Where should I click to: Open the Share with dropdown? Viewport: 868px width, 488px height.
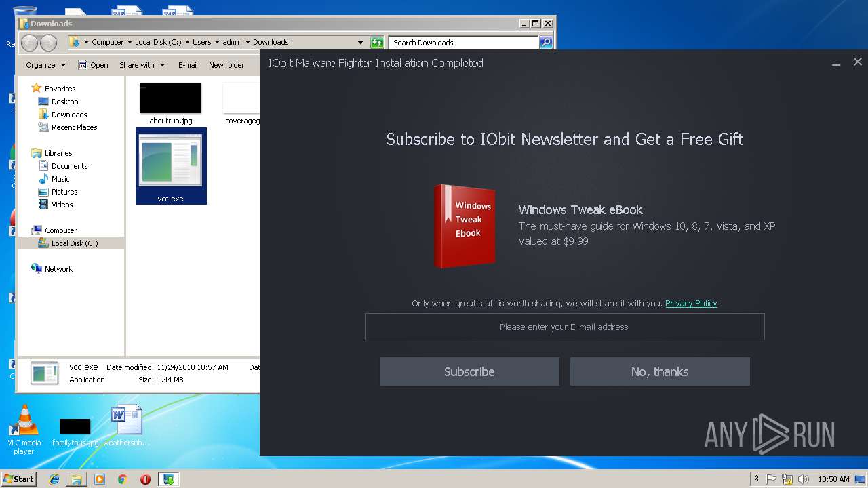coord(142,65)
